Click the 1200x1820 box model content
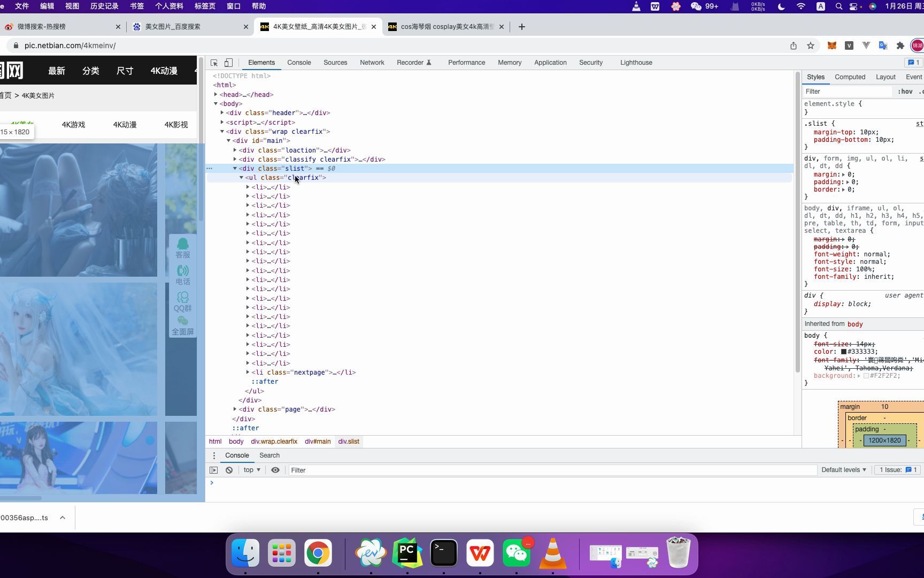 pos(884,440)
